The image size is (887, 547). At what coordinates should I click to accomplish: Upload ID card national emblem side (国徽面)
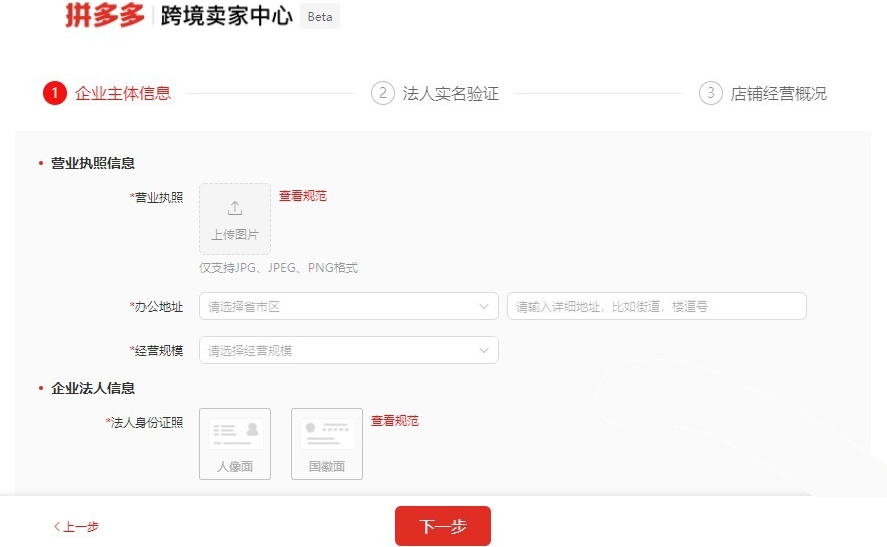point(327,444)
